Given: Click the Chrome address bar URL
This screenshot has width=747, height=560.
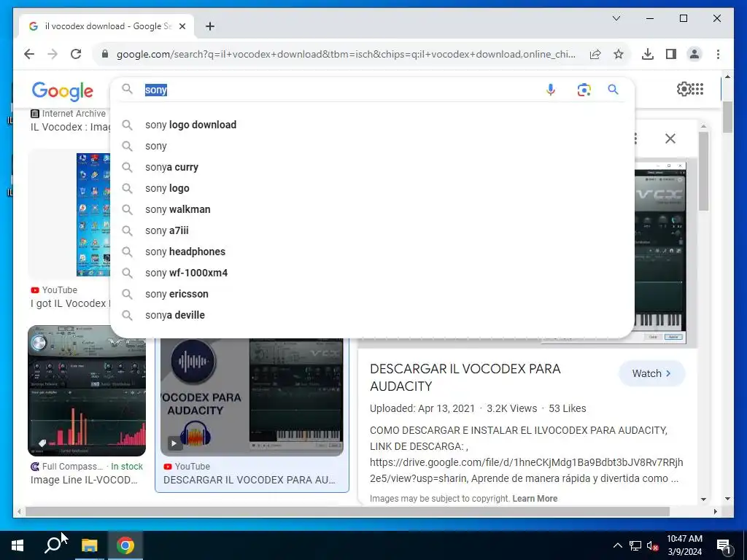Looking at the screenshot, I should [346, 54].
